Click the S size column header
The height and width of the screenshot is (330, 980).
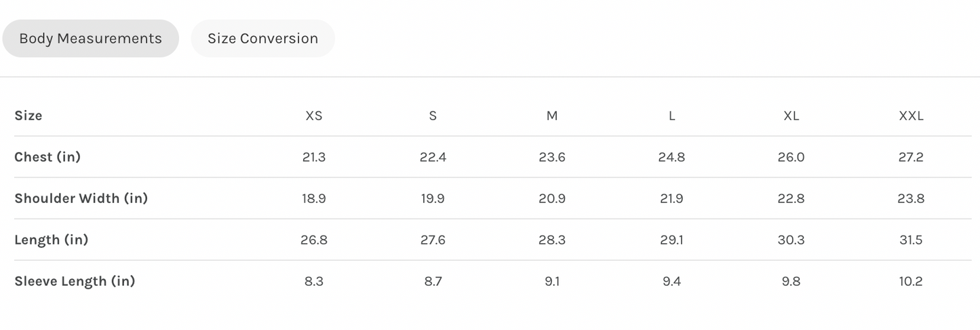433,115
